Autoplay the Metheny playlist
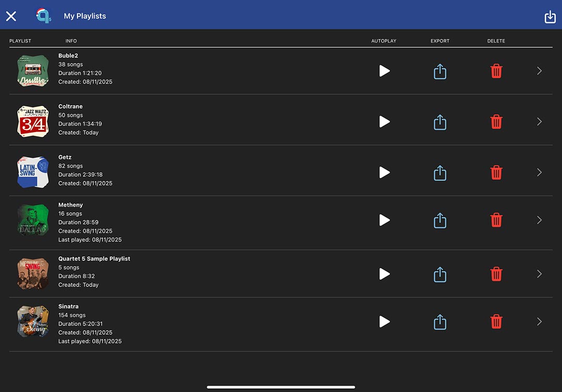 pyautogui.click(x=384, y=220)
